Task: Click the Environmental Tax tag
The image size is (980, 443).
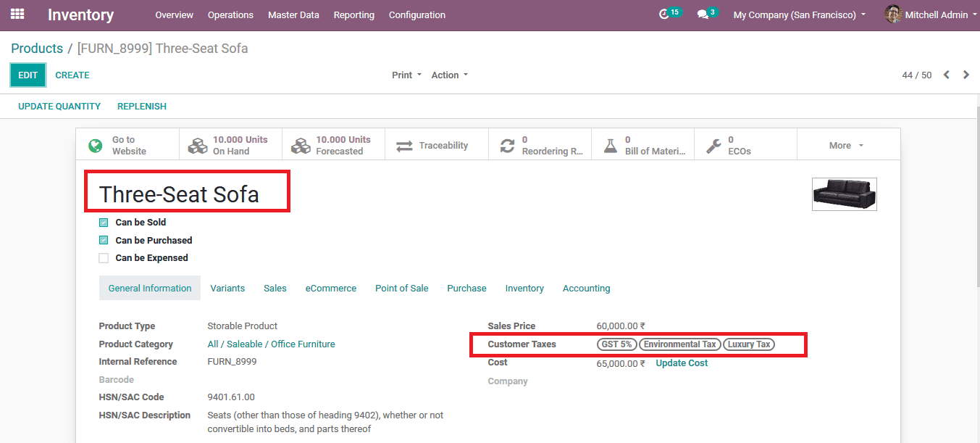Action: [x=680, y=344]
